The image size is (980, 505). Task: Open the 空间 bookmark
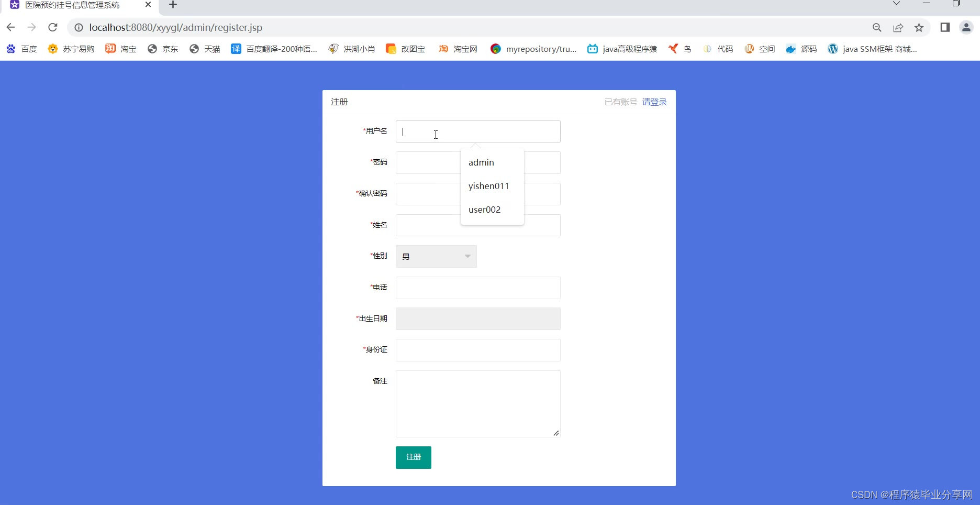[x=760, y=49]
